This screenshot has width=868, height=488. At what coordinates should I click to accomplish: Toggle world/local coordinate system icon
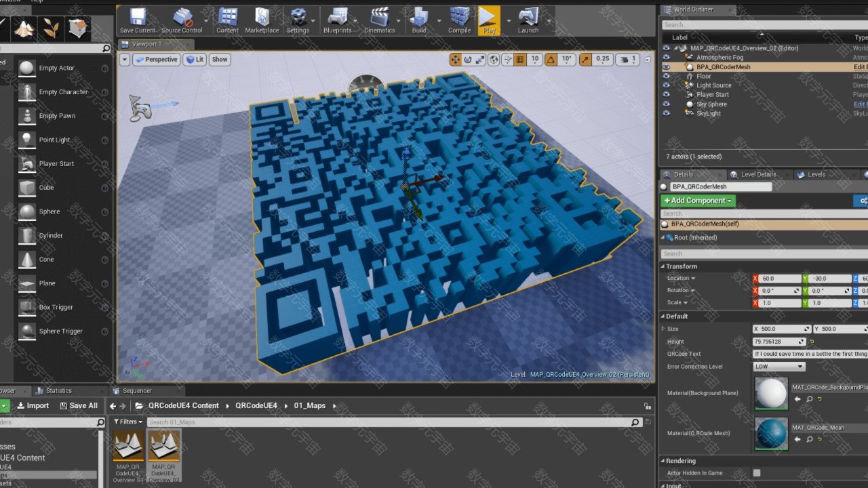coord(494,60)
